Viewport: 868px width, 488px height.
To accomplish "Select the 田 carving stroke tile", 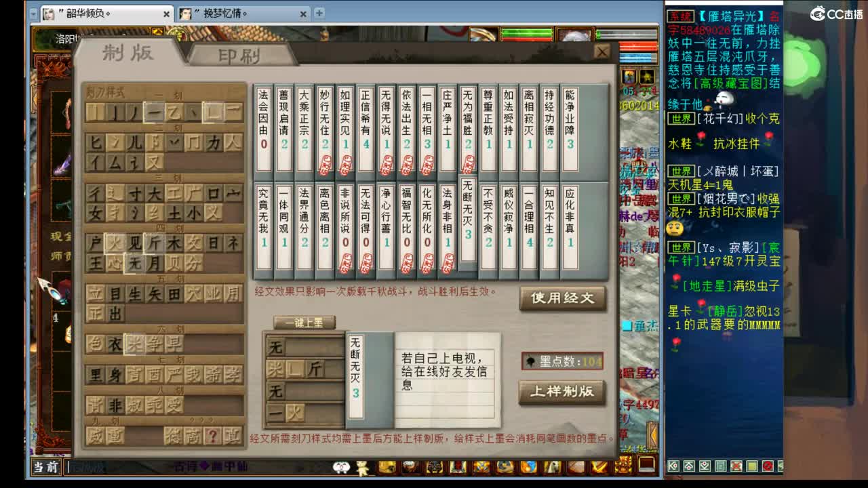I will click(x=174, y=293).
